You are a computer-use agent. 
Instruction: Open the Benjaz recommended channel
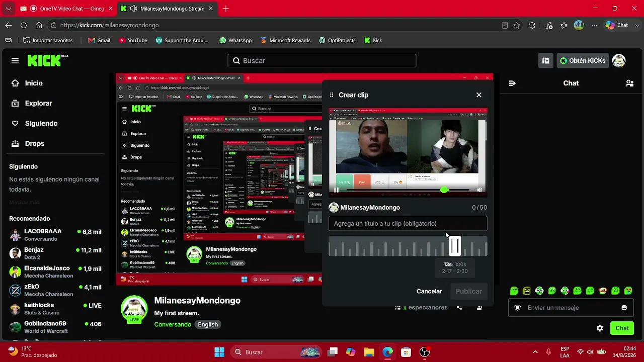pyautogui.click(x=55, y=253)
